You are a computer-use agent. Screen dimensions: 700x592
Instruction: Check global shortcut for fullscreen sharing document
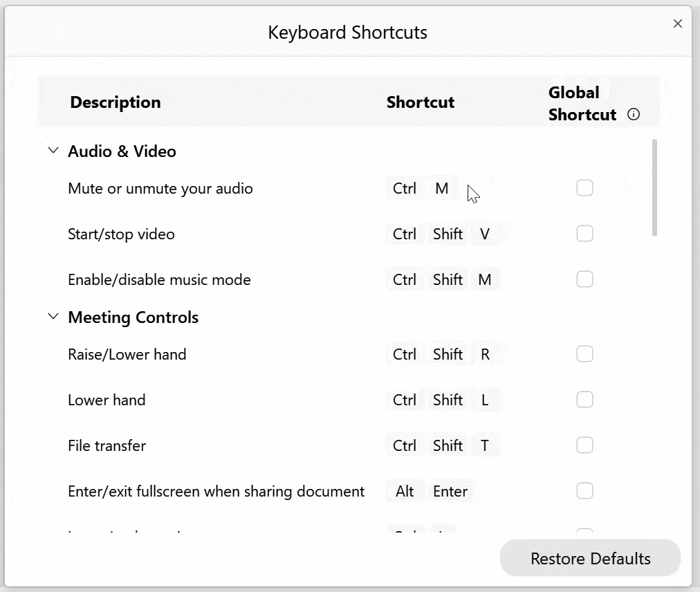click(x=584, y=491)
